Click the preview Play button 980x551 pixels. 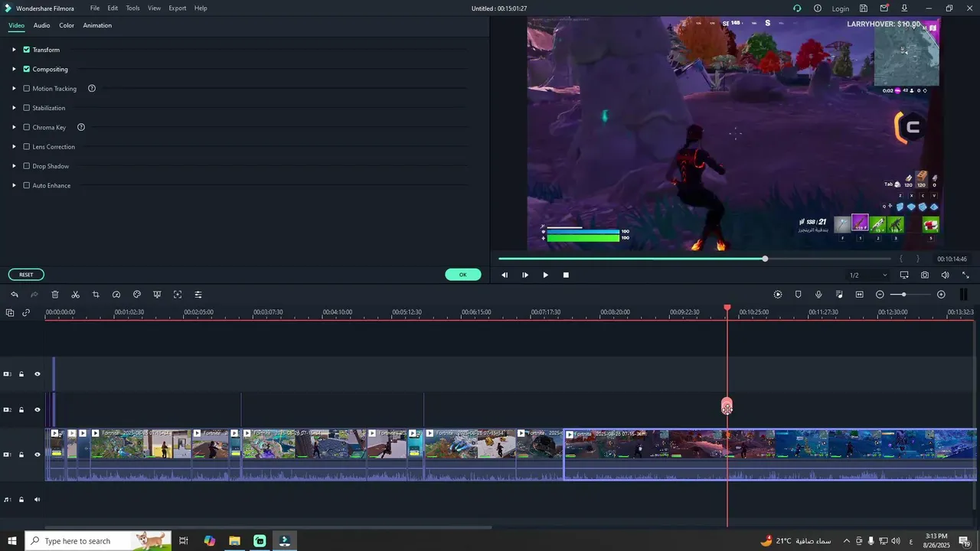tap(545, 275)
